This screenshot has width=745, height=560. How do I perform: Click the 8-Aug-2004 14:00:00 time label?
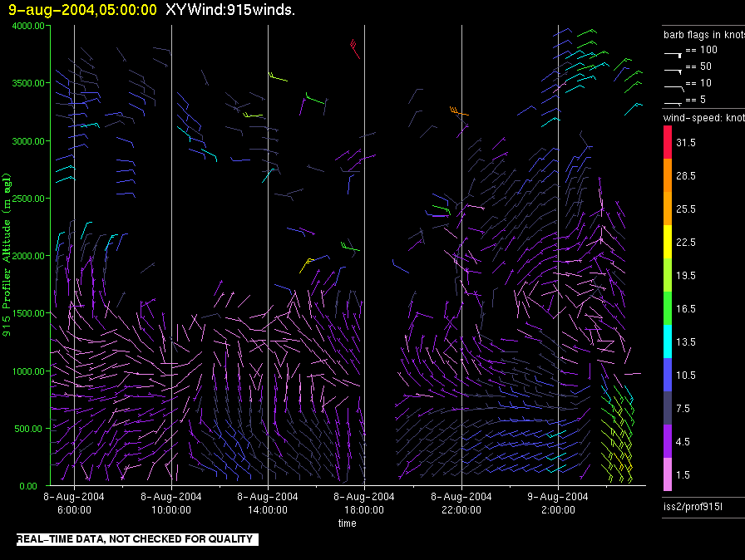268,503
